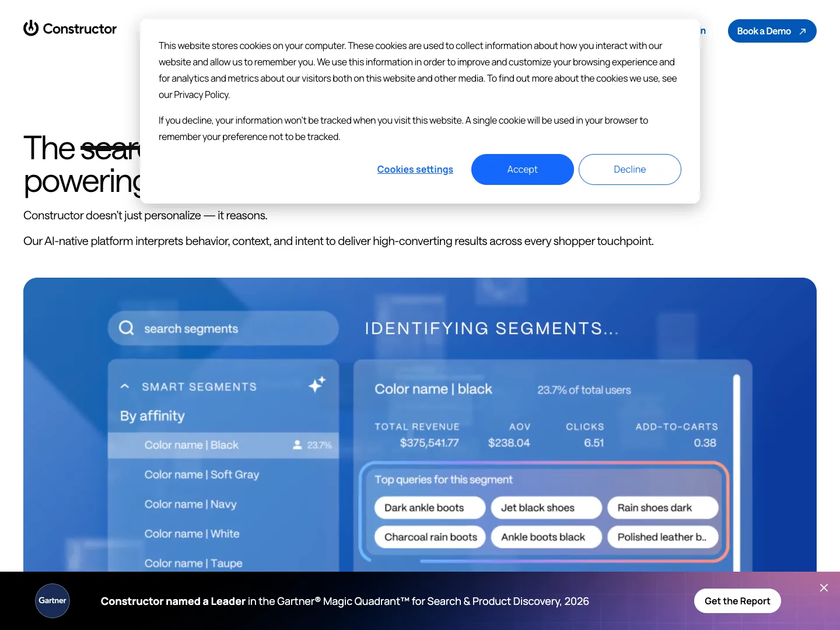This screenshot has height=630, width=840.
Task: Close the Gartner banner
Action: [x=824, y=588]
